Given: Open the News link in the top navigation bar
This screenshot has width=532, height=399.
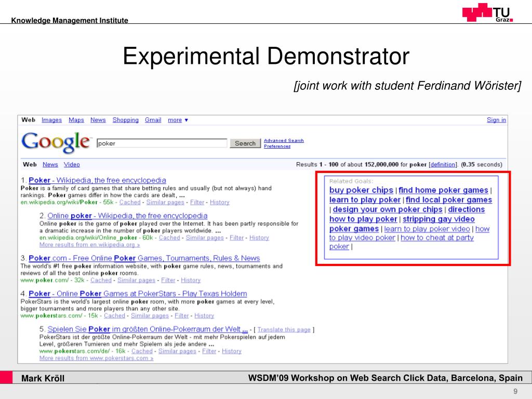Looking at the screenshot, I should tap(98, 120).
